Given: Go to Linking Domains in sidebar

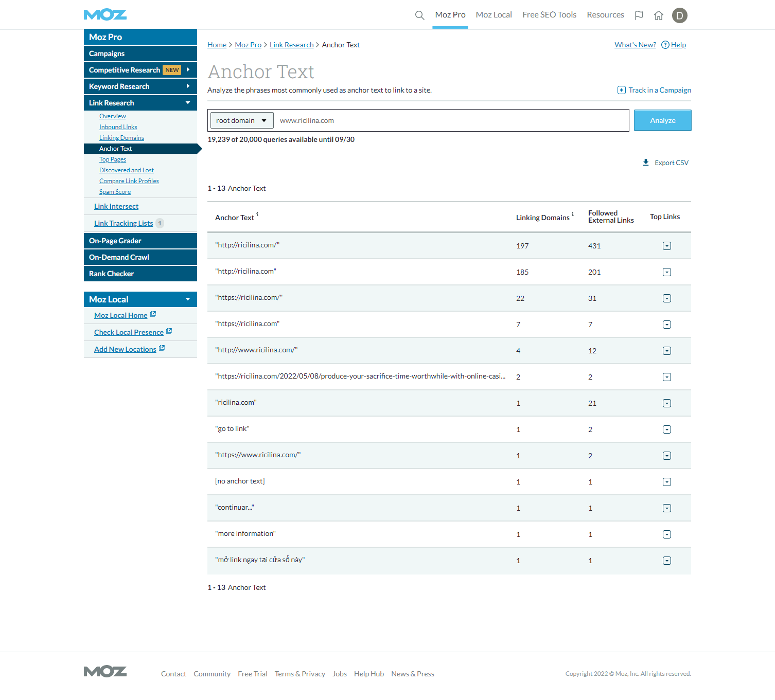Looking at the screenshot, I should pos(121,138).
